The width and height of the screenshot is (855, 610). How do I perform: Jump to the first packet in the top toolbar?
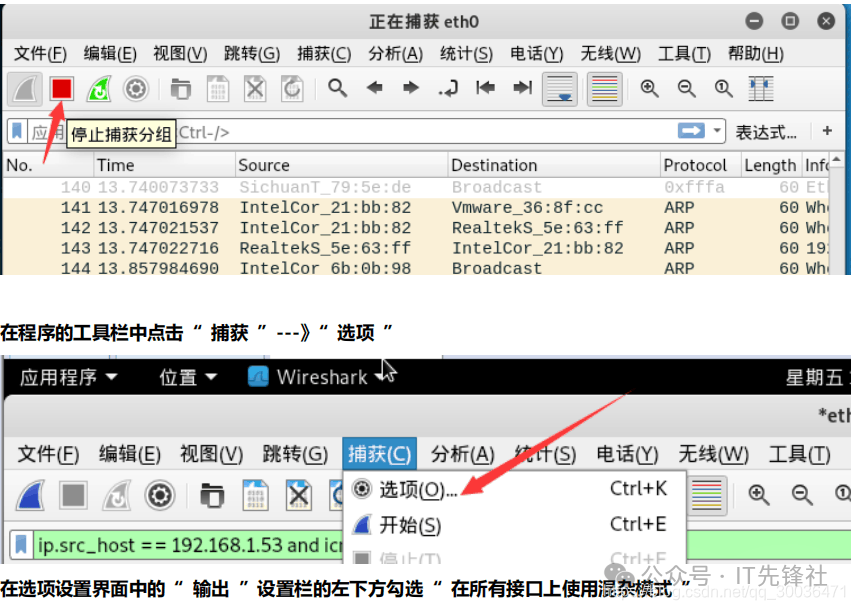486,89
